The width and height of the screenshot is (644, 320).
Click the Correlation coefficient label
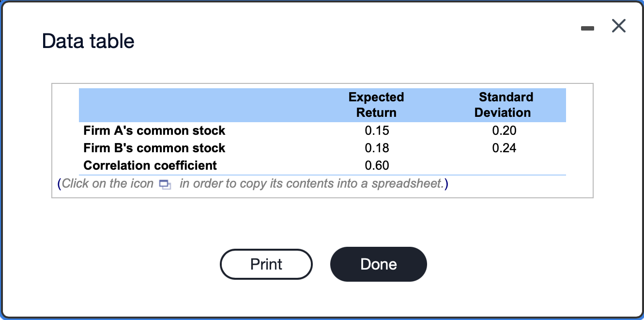click(150, 165)
